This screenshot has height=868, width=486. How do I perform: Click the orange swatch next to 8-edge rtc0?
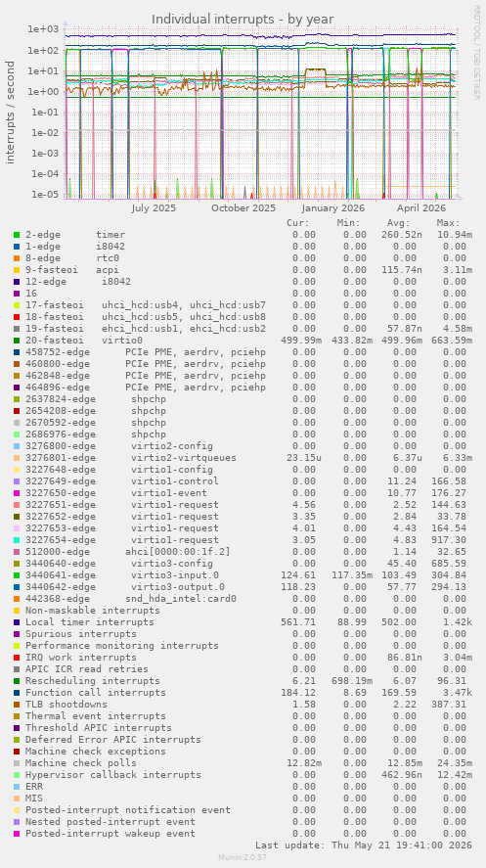17,258
